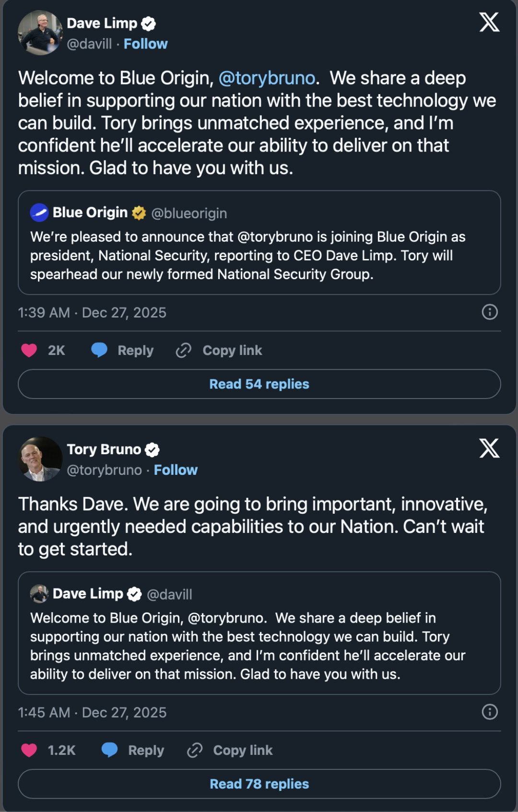Open the @torybruno mention in Dave's tweet
This screenshot has width=518, height=812.
pyautogui.click(x=267, y=78)
